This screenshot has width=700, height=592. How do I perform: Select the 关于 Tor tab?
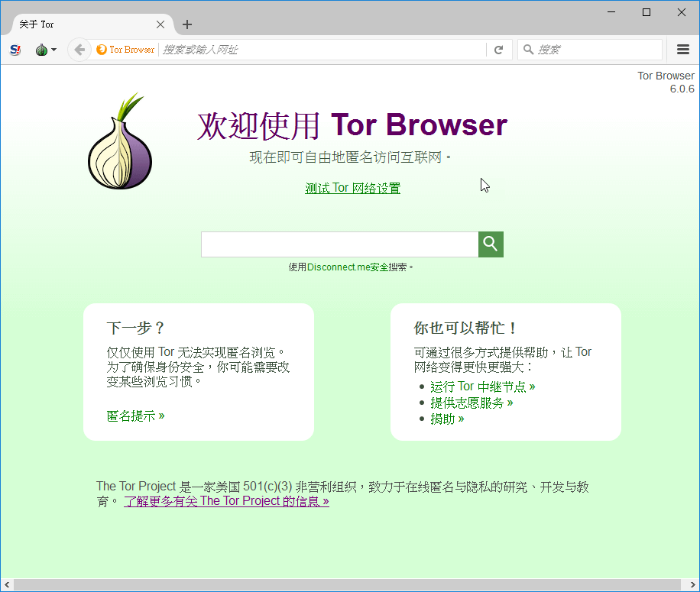[84, 24]
